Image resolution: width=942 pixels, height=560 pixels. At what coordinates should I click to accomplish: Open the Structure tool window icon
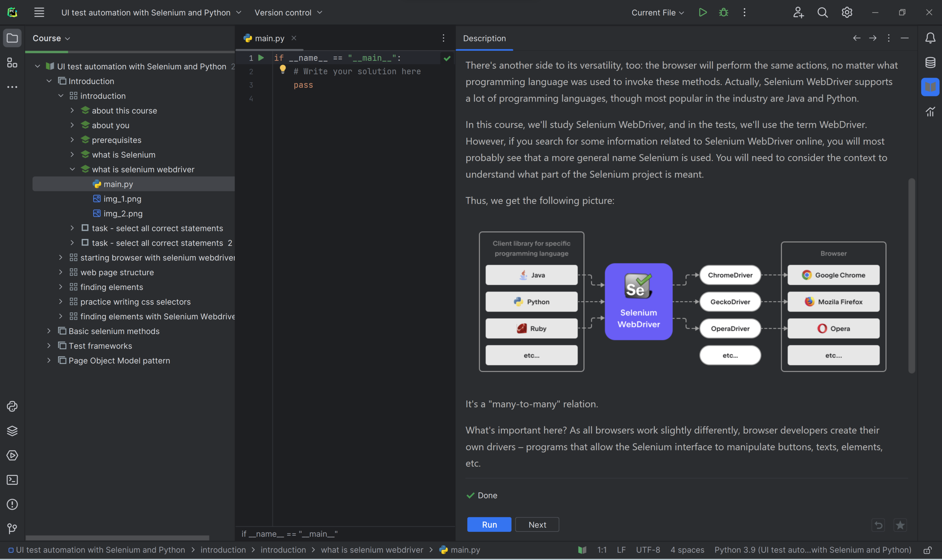[x=12, y=62]
